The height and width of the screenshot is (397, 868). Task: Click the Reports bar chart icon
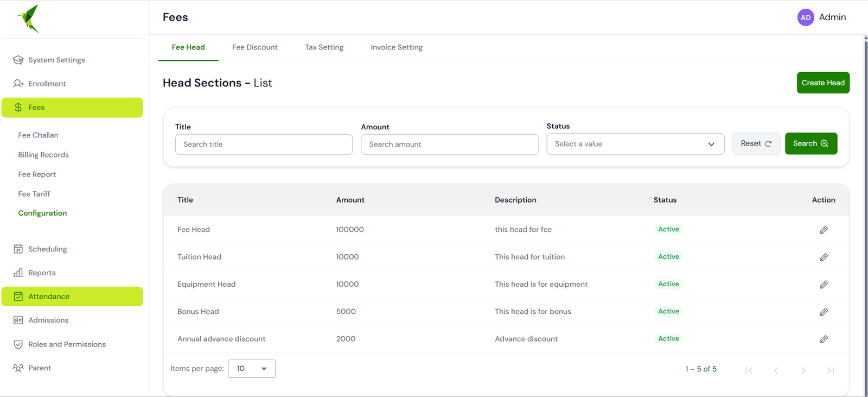coord(18,273)
